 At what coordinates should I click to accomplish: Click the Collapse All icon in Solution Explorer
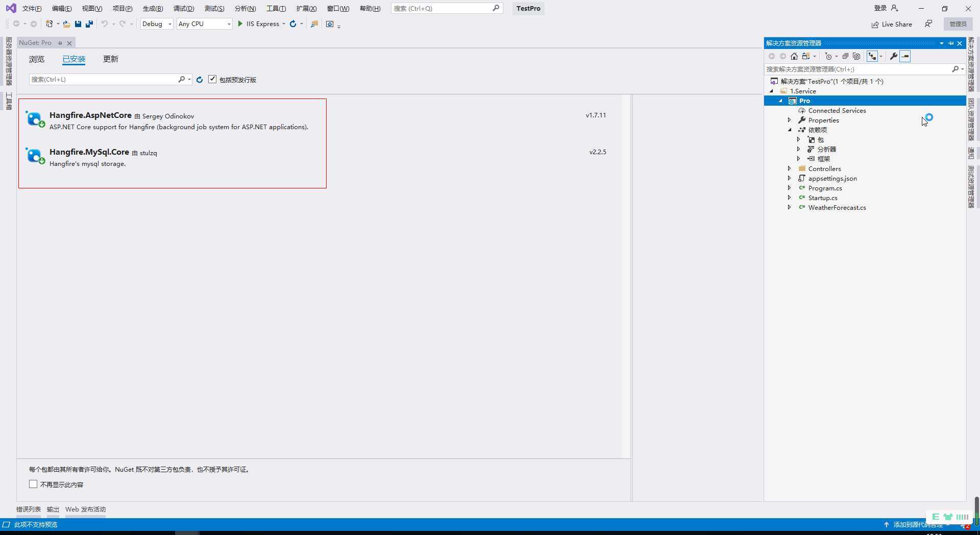pos(845,56)
